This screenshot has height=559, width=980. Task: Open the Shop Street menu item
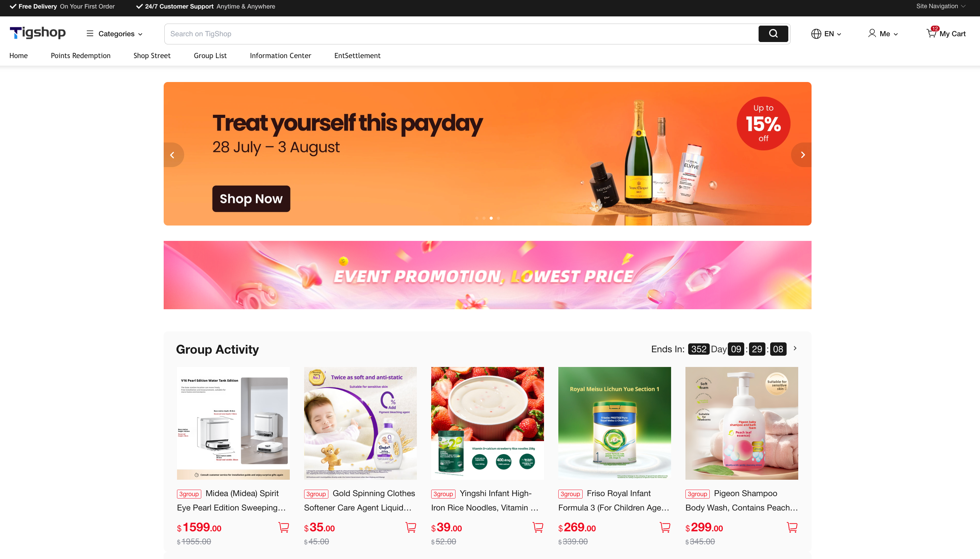pyautogui.click(x=152, y=56)
